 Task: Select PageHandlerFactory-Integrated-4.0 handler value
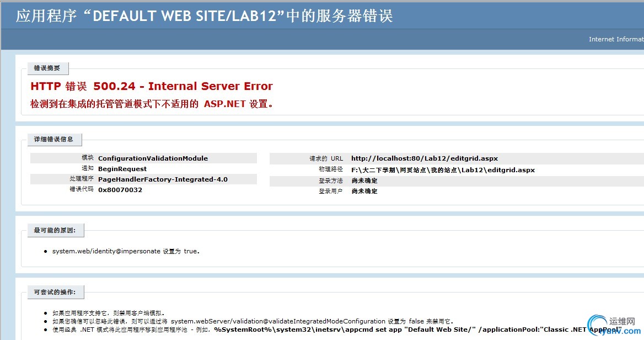(x=163, y=179)
